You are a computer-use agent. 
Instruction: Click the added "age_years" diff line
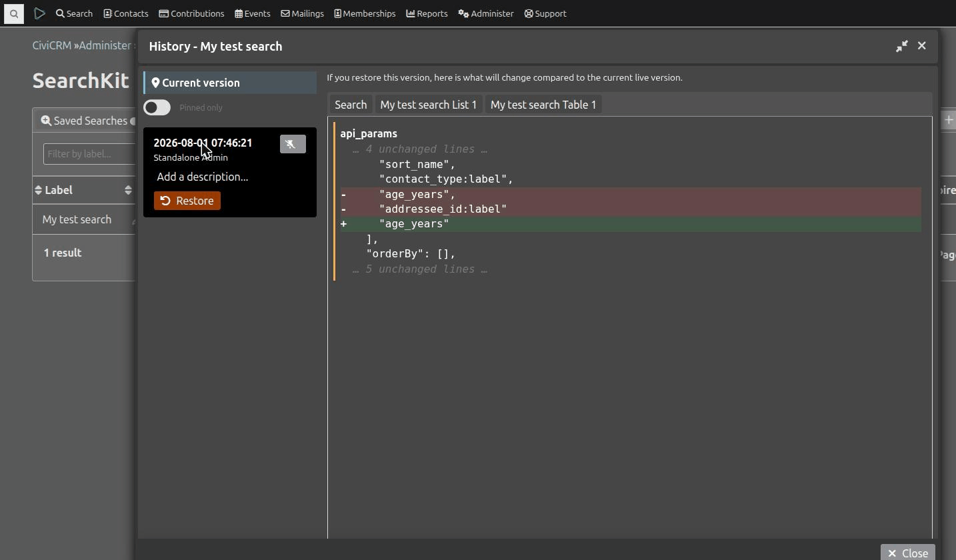click(631, 224)
